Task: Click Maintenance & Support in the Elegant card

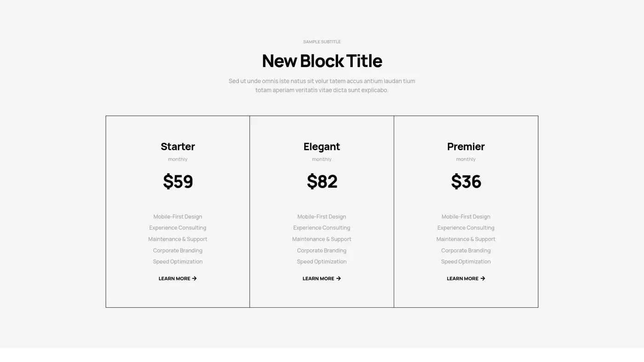Action: pos(322,239)
